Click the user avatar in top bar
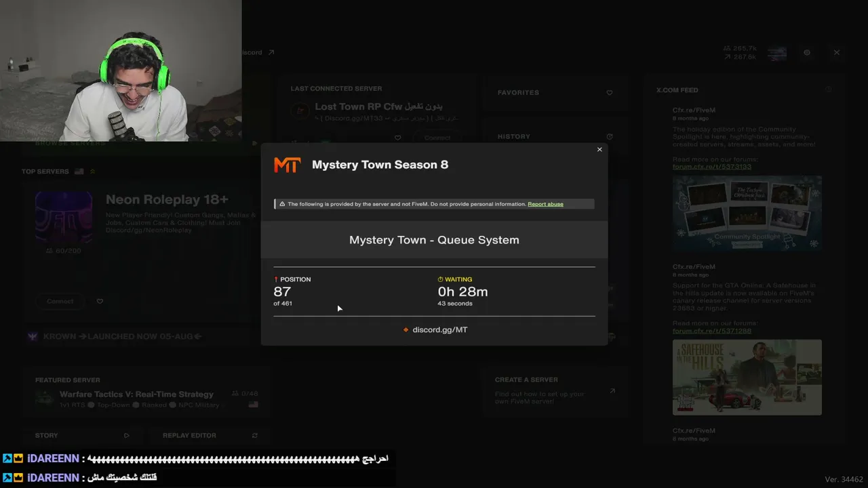Viewport: 868px width, 488px height. pos(777,53)
